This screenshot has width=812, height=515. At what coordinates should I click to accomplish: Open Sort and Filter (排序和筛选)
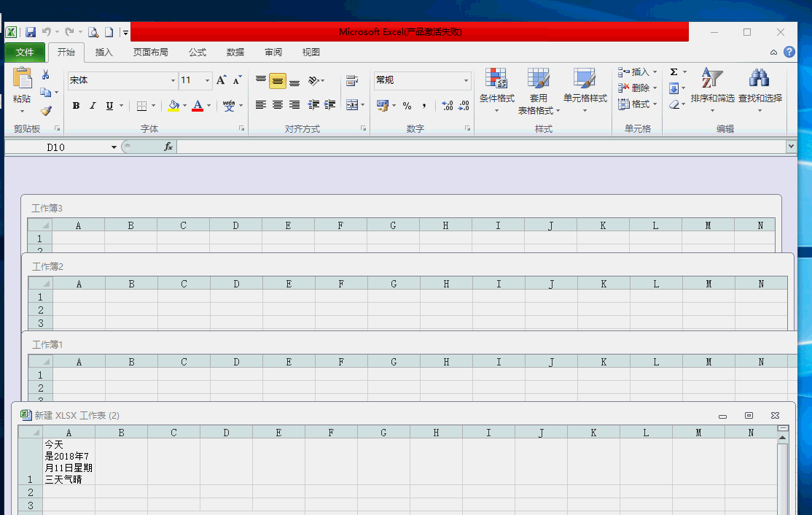pos(713,89)
